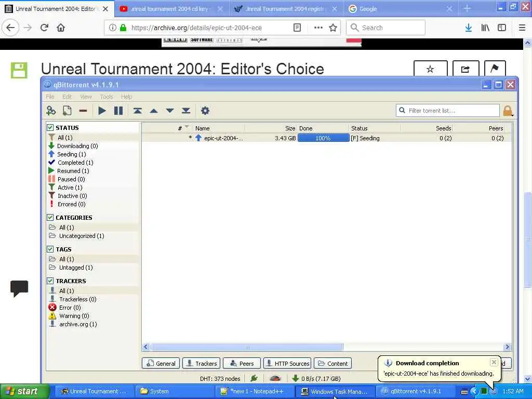The image size is (532, 399).
Task: Click the horizontal scrollbar in torrent list
Action: coord(247,347)
